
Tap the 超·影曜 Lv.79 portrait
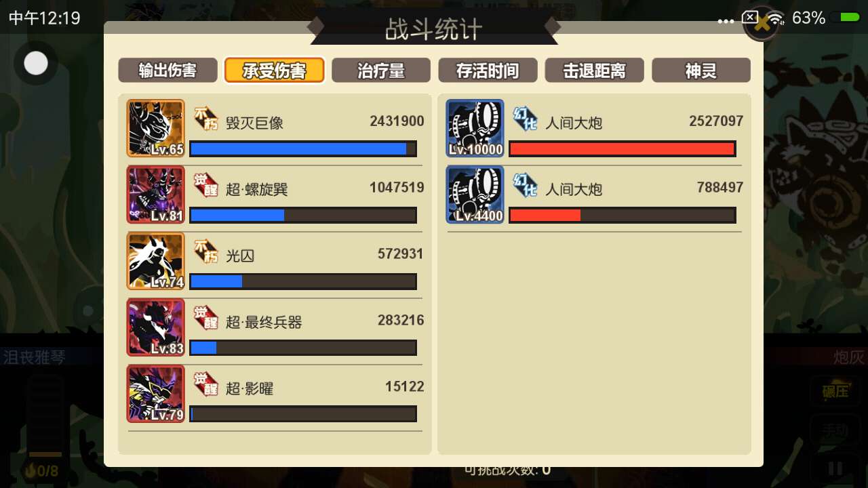155,394
